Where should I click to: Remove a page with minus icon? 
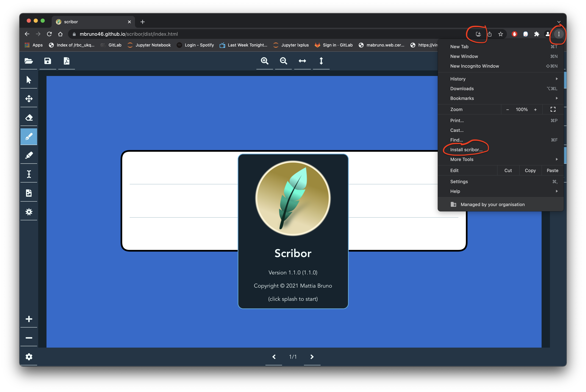coord(29,338)
